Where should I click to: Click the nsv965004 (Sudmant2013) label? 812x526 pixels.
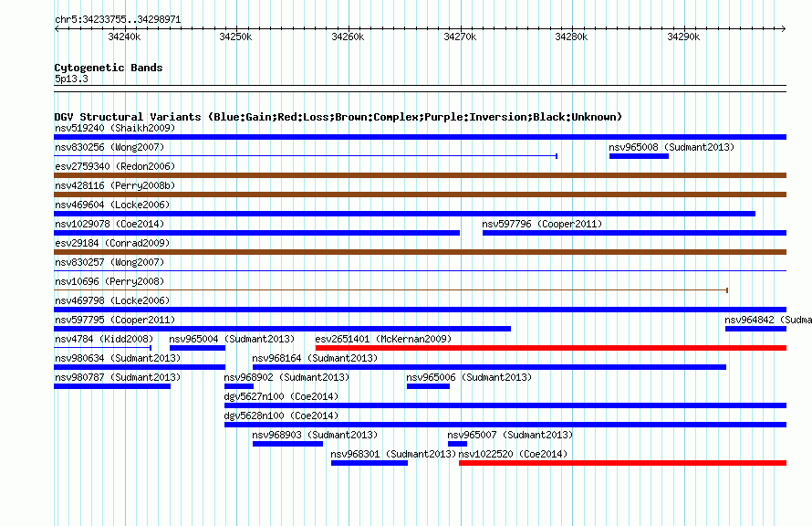click(232, 339)
